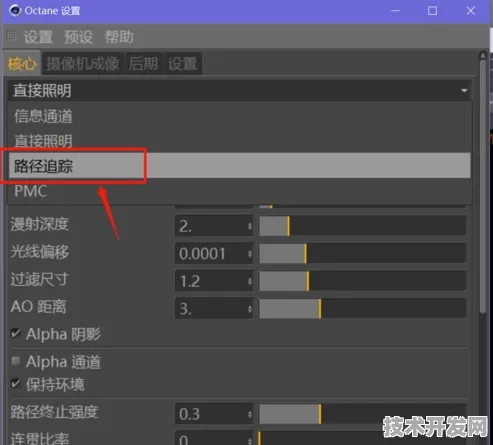493x445 pixels.
Task: Switch to the 设置 tab
Action: 182,63
